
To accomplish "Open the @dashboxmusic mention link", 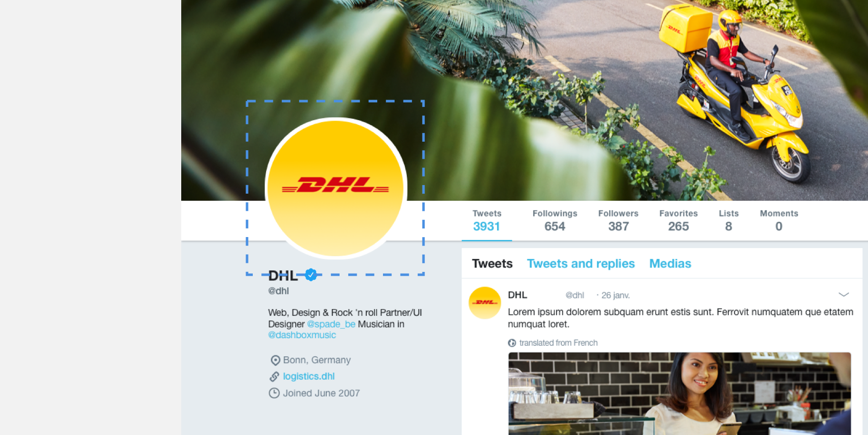I will [x=302, y=335].
